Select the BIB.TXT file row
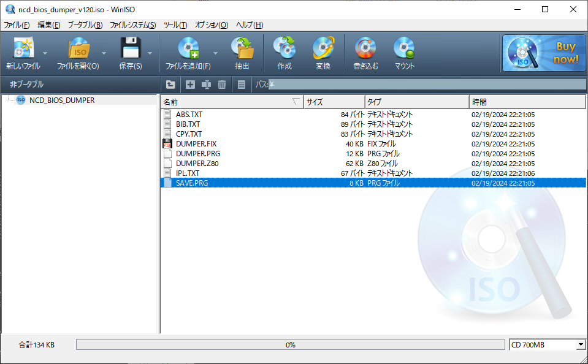This screenshot has width=588, height=364. (373, 124)
